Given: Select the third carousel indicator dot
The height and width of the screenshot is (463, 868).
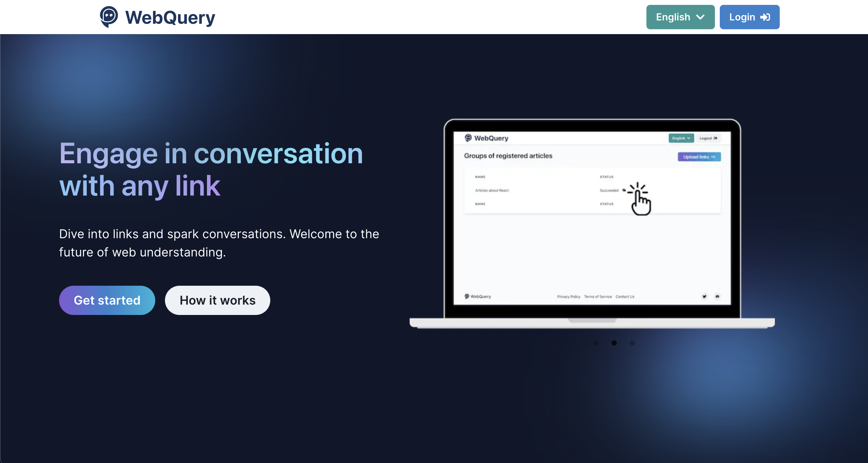Looking at the screenshot, I should click(x=633, y=343).
